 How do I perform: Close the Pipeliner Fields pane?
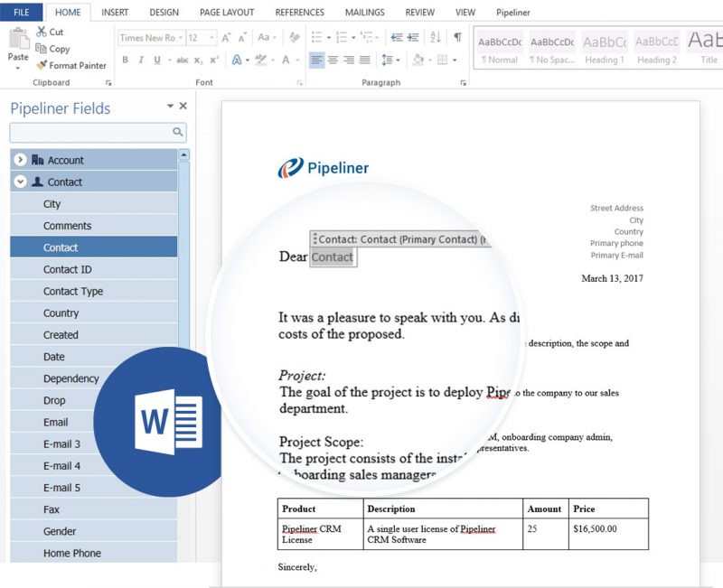click(x=183, y=106)
